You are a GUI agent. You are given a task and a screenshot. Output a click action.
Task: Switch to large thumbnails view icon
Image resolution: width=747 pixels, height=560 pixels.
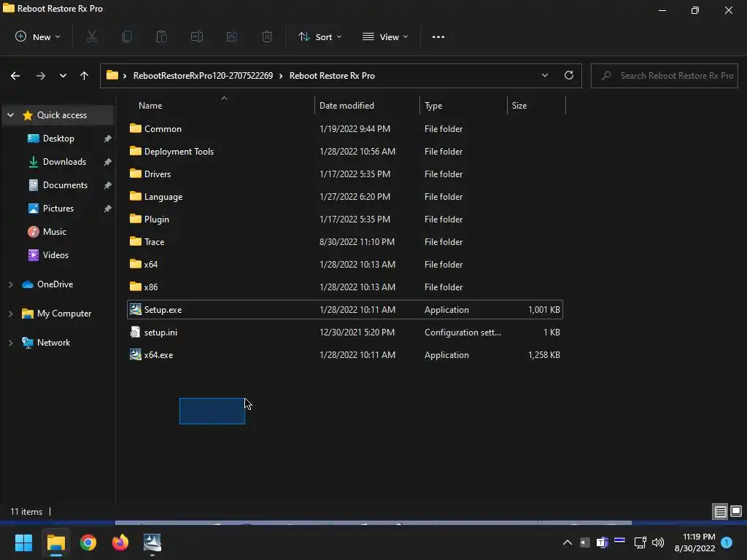coord(736,511)
